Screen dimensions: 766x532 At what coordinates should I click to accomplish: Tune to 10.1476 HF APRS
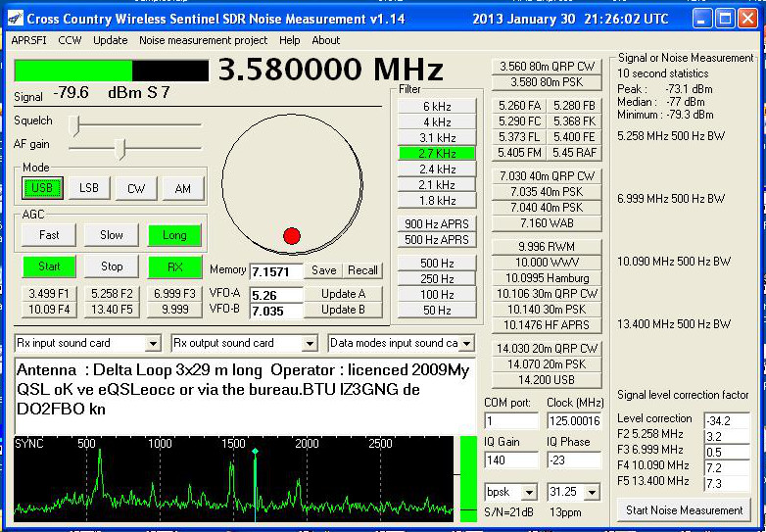(x=547, y=325)
